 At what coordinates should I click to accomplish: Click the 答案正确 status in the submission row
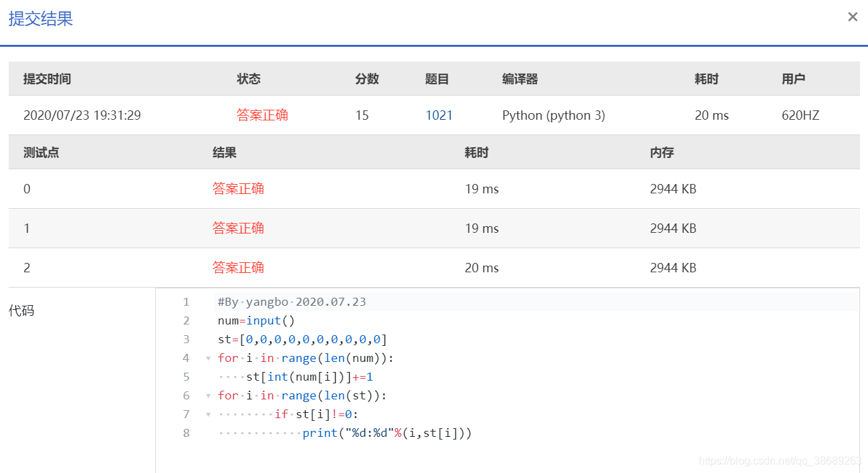pos(262,115)
